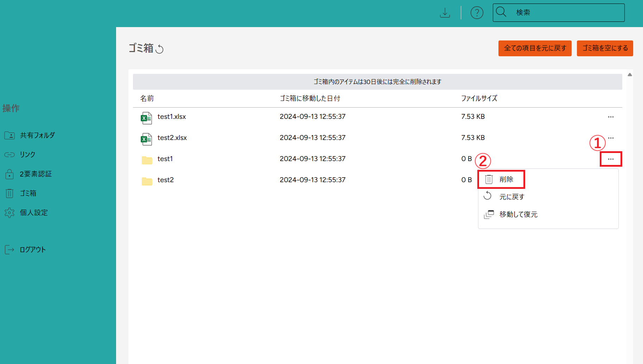
Task: Click test2.xlsx size 7.53 KB
Action: (x=473, y=138)
